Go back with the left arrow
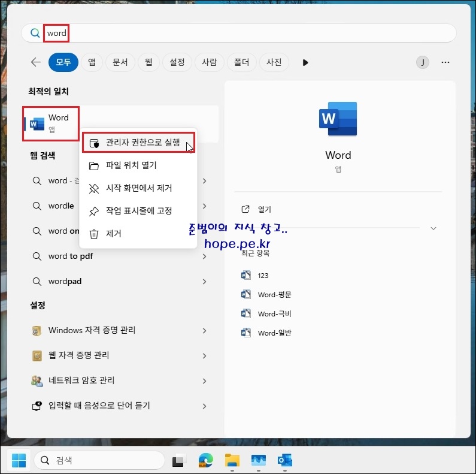 (36, 62)
